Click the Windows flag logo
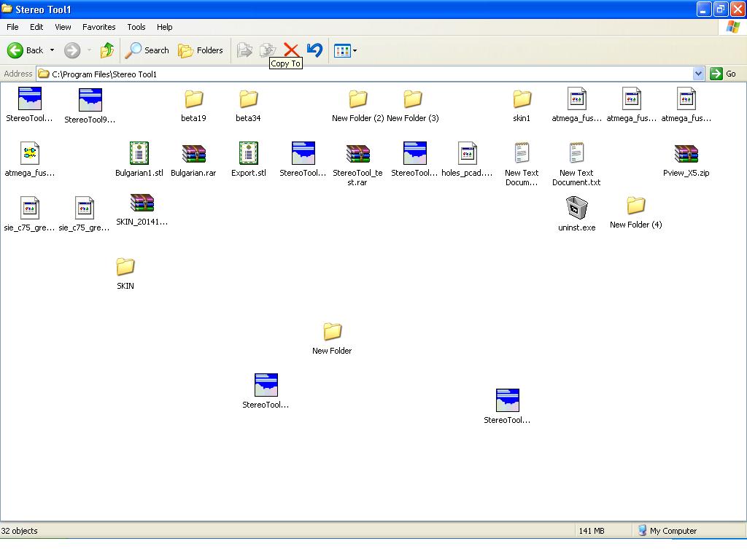Screen dimensions: 747x560 coord(732,27)
